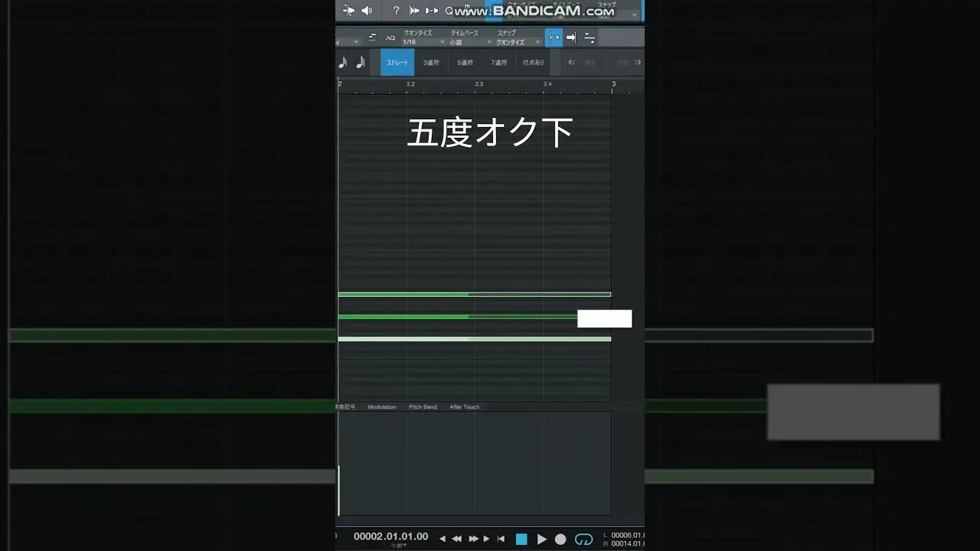980x551 pixels.
Task: Click the return-to-start transport icon
Action: [501, 540]
